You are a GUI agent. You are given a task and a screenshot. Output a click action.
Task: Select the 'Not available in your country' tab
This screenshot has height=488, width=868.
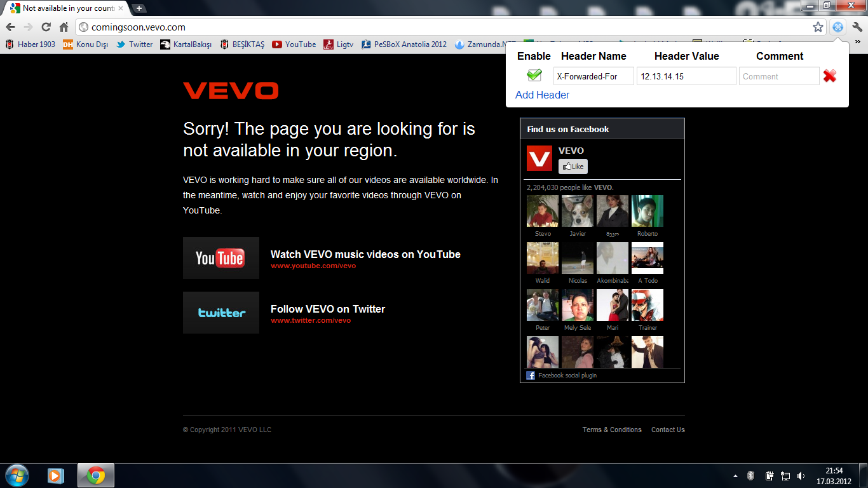pos(65,8)
